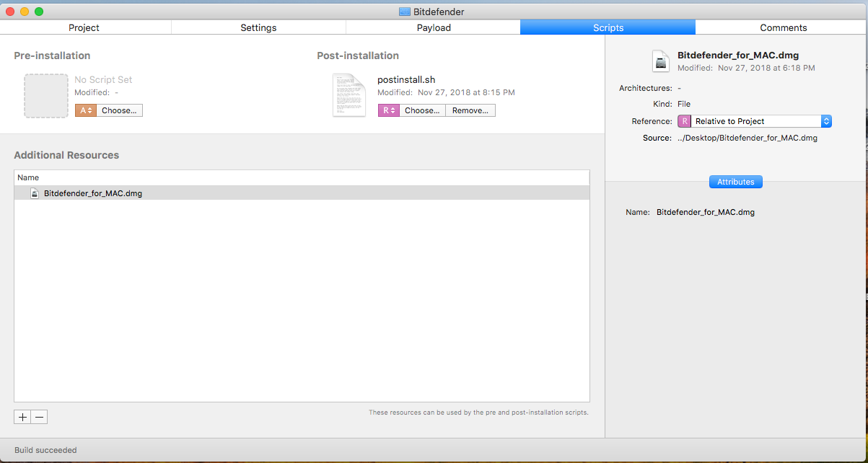Open the Settings tab
This screenshot has height=463, width=868.
coord(258,27)
